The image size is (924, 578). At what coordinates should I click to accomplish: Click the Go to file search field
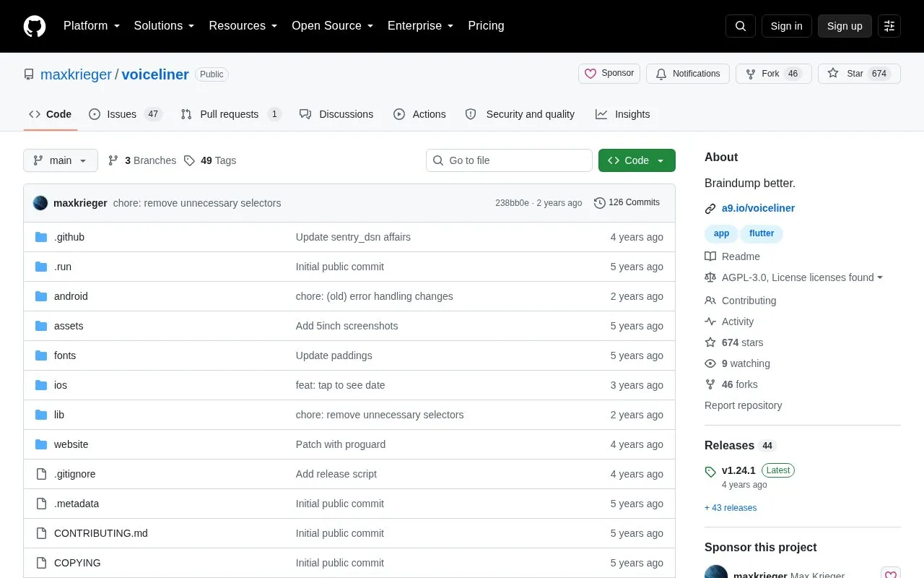[509, 160]
